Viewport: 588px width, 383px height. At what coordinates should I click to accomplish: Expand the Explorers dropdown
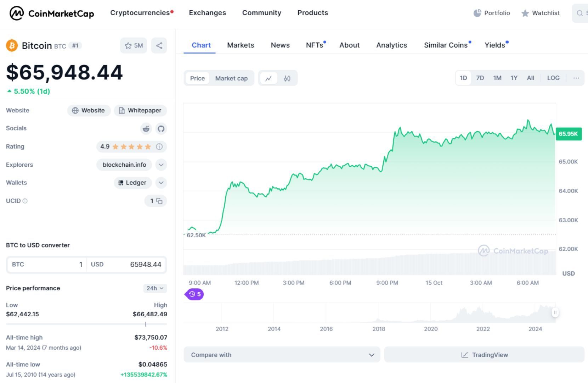[x=161, y=165]
